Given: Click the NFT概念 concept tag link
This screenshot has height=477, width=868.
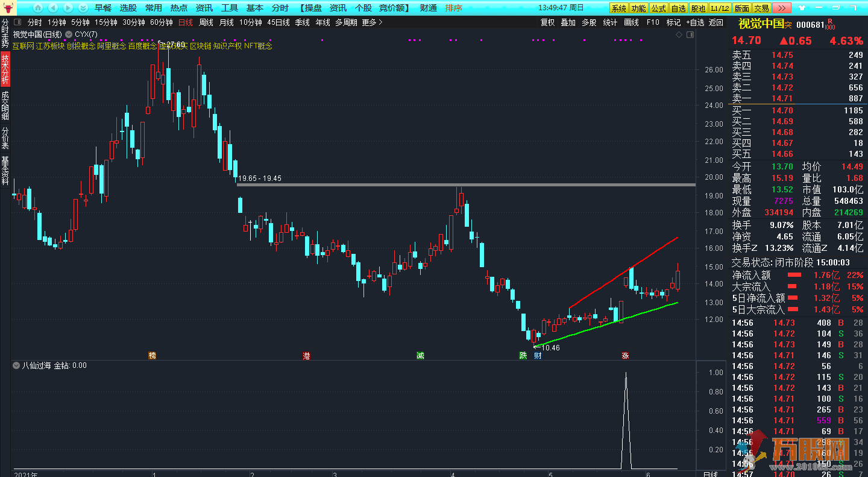Looking at the screenshot, I should point(258,46).
